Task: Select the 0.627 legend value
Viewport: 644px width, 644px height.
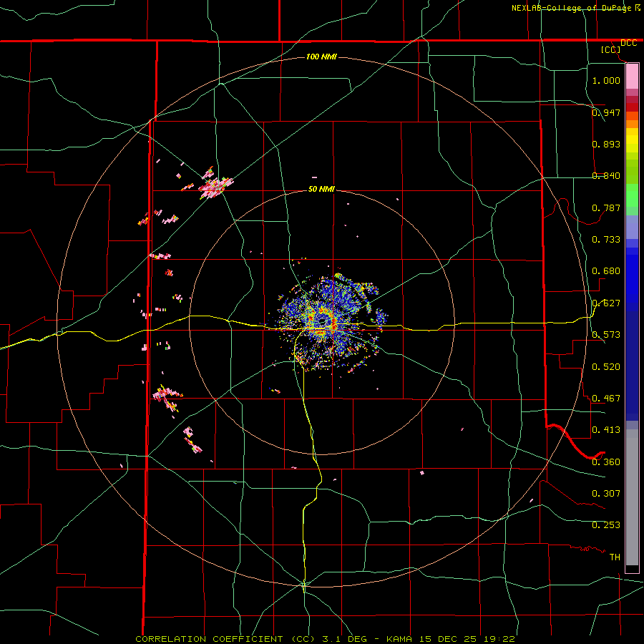Action: (606, 303)
